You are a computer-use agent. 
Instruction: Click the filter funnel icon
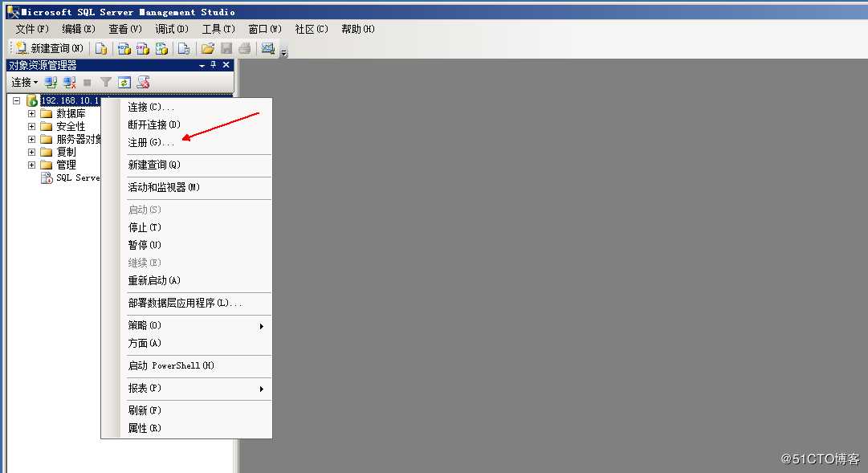tap(106, 83)
